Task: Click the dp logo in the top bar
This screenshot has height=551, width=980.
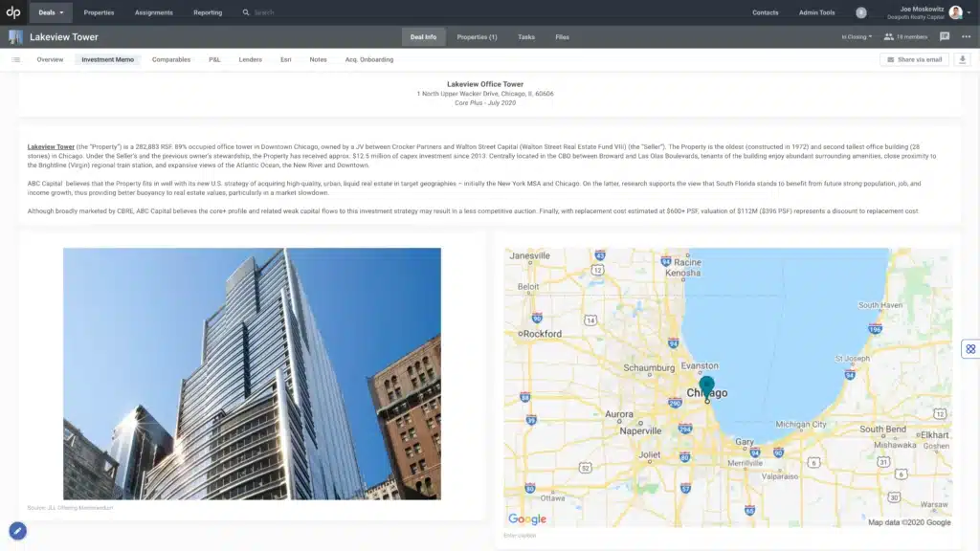Action: [15, 12]
